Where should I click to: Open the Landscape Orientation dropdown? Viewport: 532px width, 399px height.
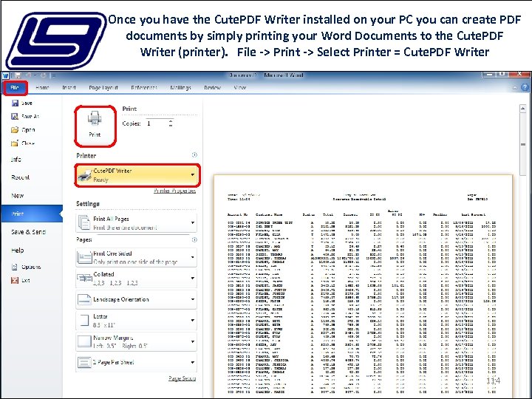pos(136,299)
